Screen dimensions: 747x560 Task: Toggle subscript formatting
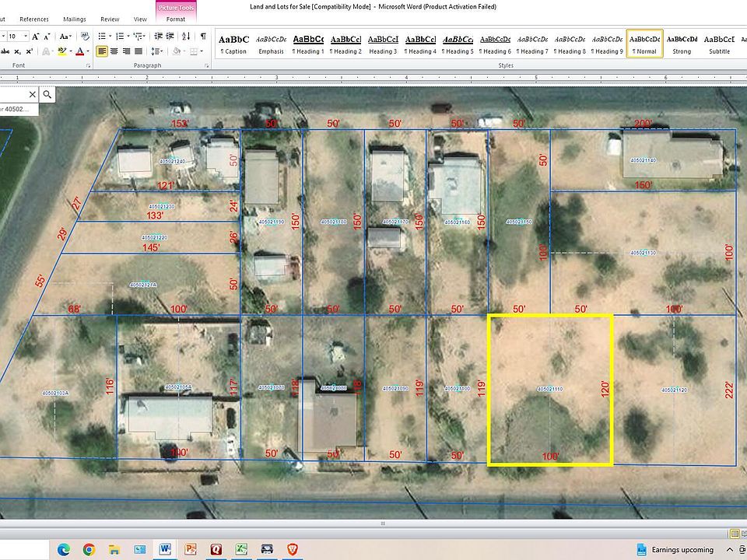tap(17, 51)
